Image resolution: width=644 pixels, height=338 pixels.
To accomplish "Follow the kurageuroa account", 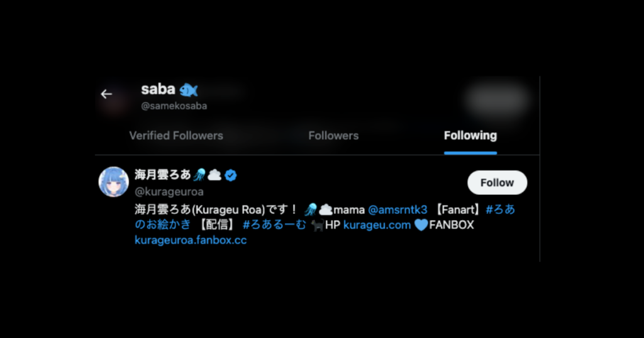I will point(497,183).
